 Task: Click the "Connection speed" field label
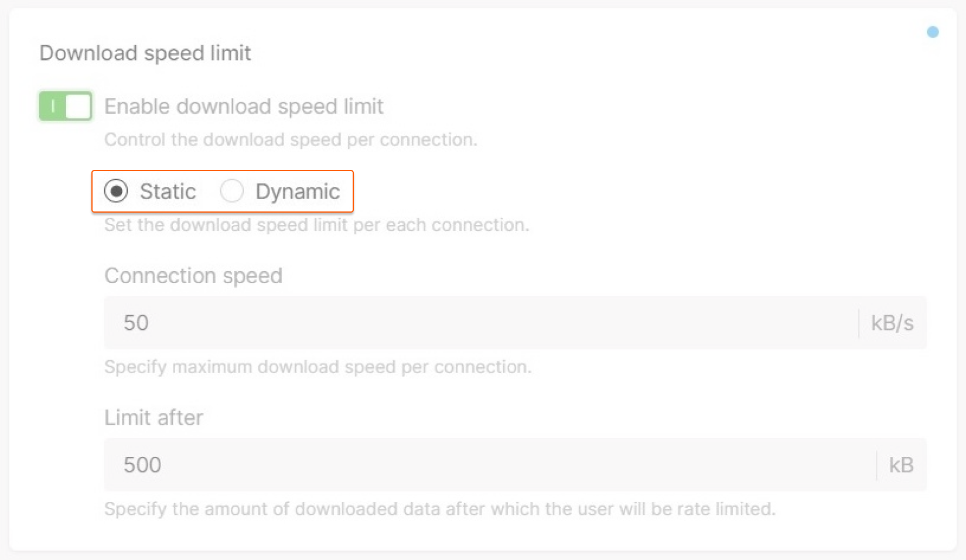(x=193, y=275)
